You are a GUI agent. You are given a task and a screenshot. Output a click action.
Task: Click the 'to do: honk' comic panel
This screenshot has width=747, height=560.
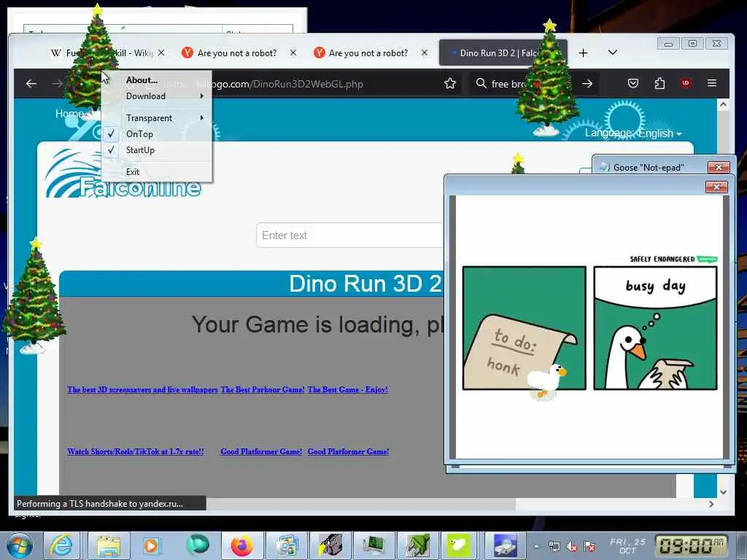(x=524, y=328)
